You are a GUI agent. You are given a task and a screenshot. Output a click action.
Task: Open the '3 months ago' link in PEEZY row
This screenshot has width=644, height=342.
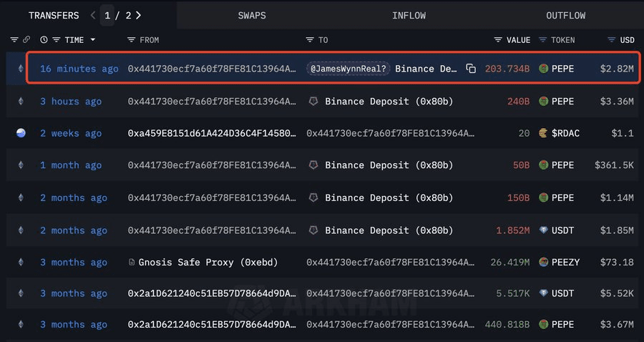[x=74, y=263]
